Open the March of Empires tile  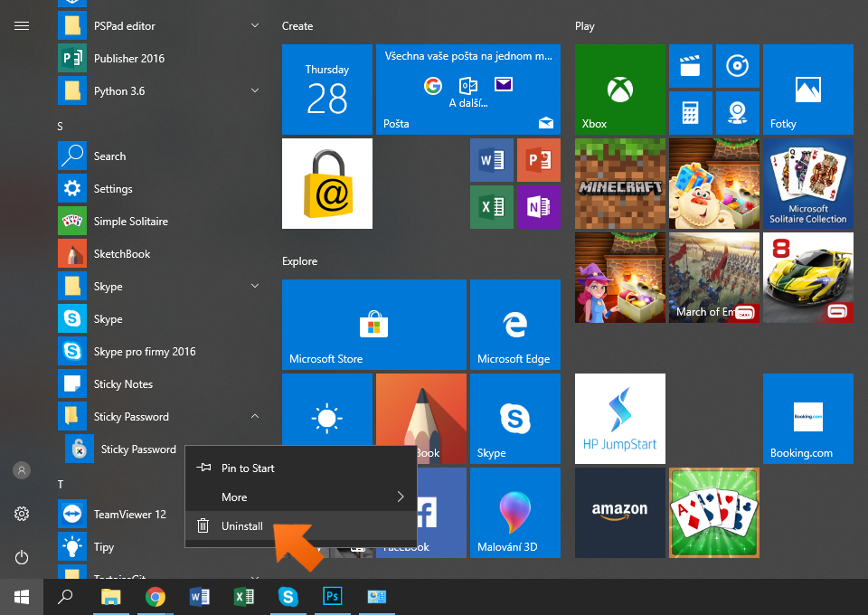pos(714,278)
